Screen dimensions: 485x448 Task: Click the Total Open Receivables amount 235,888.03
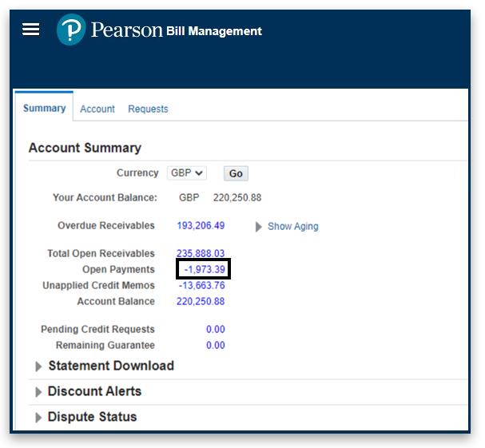click(x=201, y=253)
